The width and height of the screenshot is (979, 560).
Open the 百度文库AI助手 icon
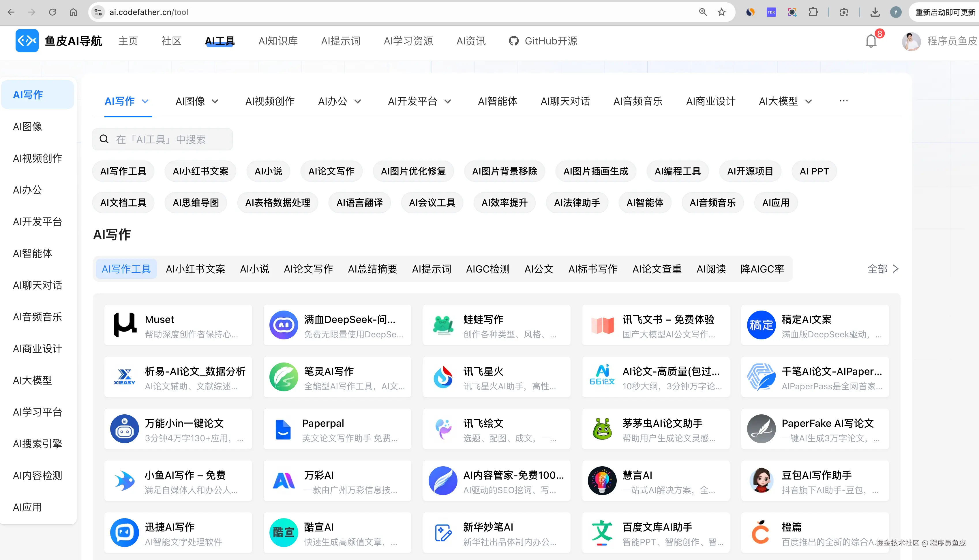pos(602,533)
